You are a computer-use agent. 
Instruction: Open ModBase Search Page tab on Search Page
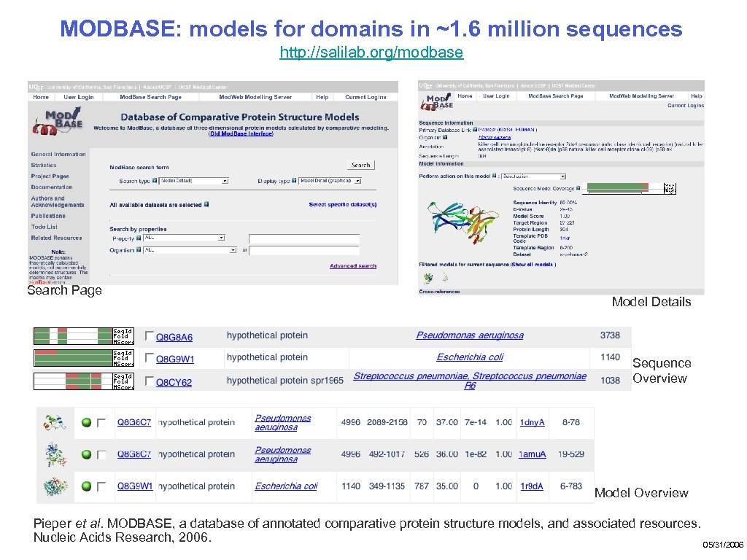coord(150,97)
